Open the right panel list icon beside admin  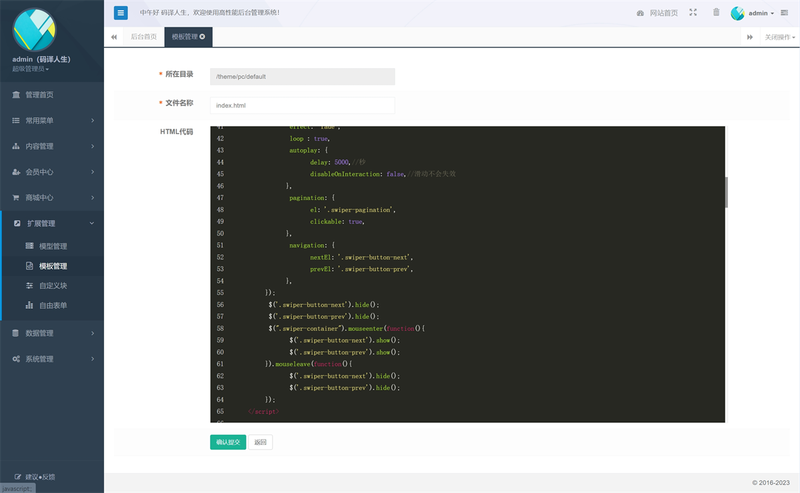(784, 13)
